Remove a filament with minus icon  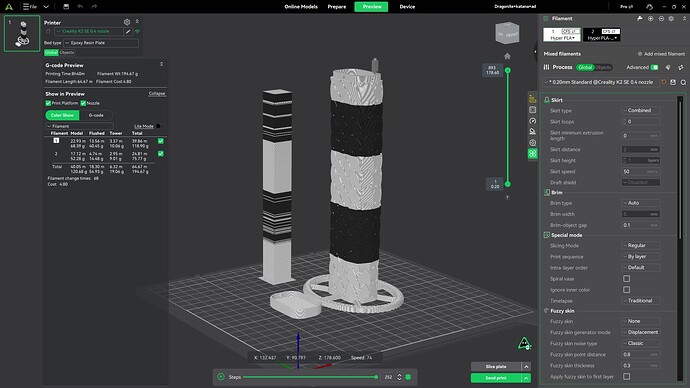tap(661, 18)
